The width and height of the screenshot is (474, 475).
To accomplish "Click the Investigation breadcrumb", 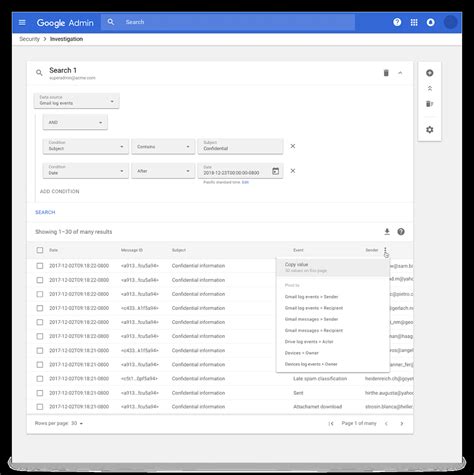I will 66,39.
